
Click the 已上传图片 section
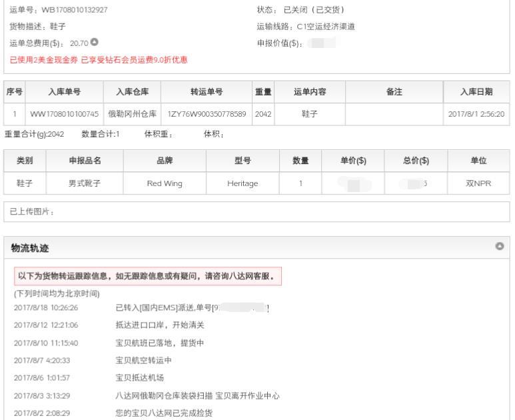(x=32, y=212)
